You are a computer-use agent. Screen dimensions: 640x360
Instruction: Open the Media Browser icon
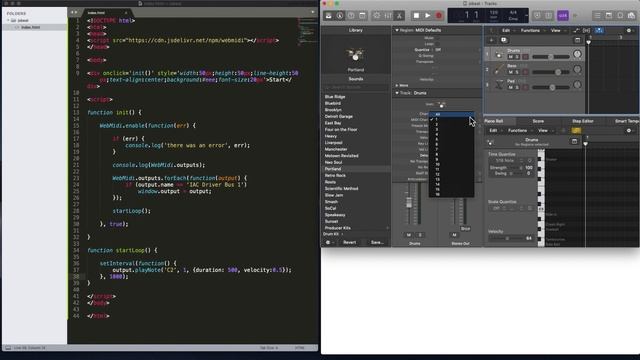pos(631,16)
